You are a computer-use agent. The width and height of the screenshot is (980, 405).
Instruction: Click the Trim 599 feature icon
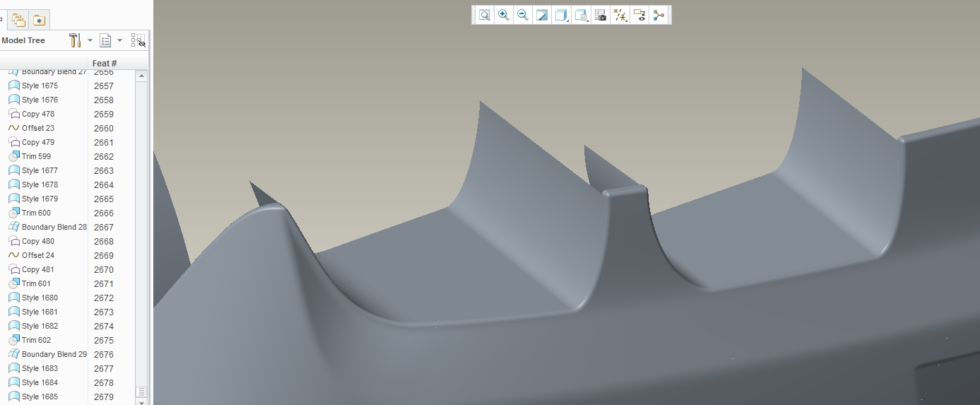coord(13,156)
